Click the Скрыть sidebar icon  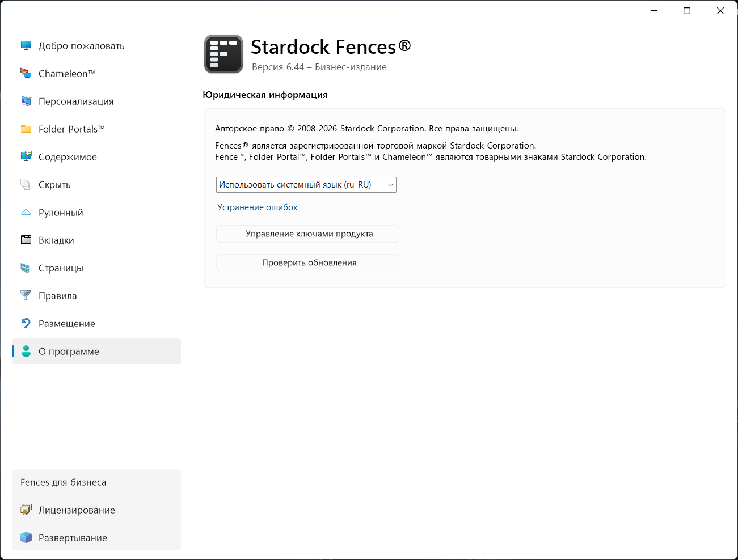[x=26, y=184]
